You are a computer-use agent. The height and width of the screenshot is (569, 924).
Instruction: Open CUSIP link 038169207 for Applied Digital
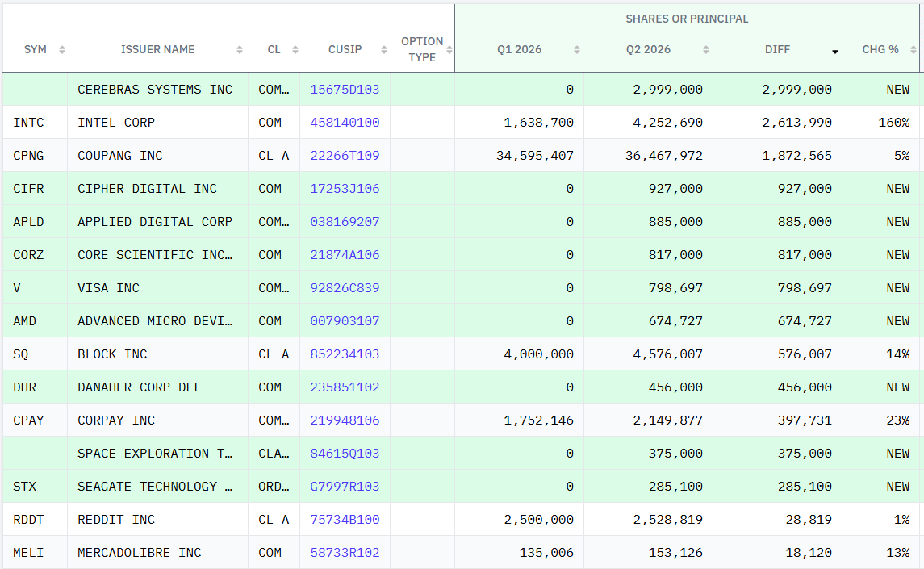345,222
